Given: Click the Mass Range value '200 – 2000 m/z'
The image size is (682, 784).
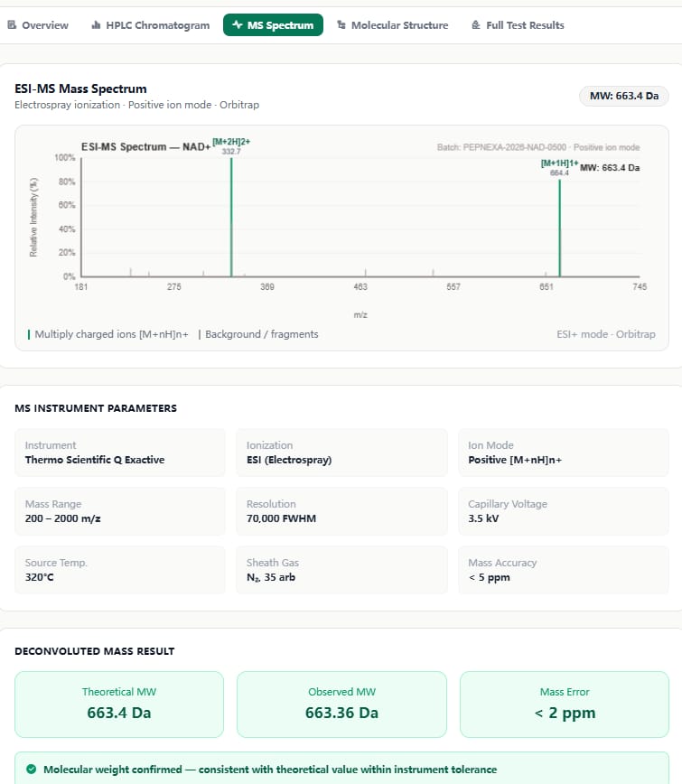Looking at the screenshot, I should point(63,518).
